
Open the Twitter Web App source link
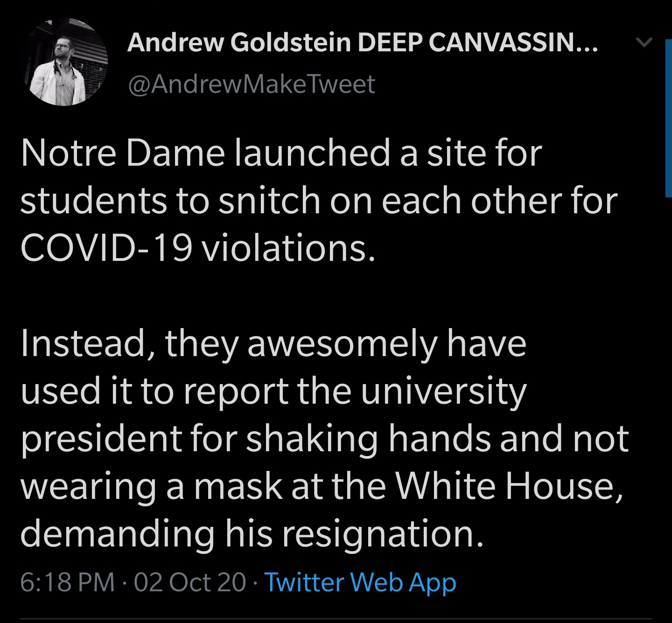click(x=360, y=582)
